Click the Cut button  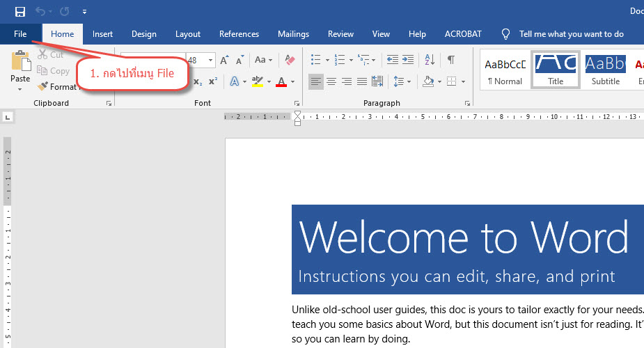(x=50, y=54)
